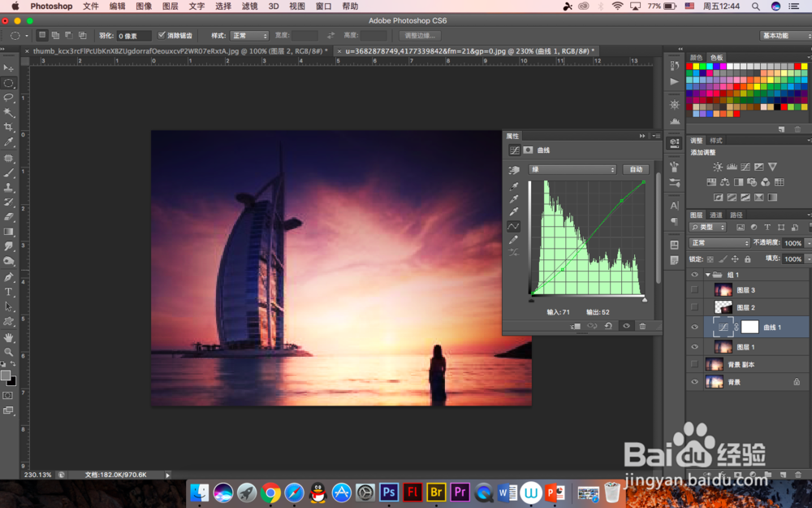The image size is (812, 508).
Task: Select the Move tool
Action: point(9,68)
